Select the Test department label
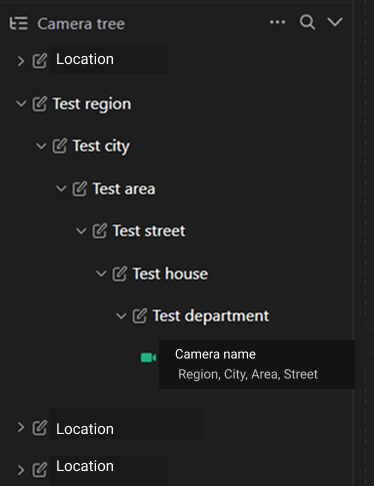Image resolution: width=374 pixels, height=486 pixels. [x=211, y=316]
